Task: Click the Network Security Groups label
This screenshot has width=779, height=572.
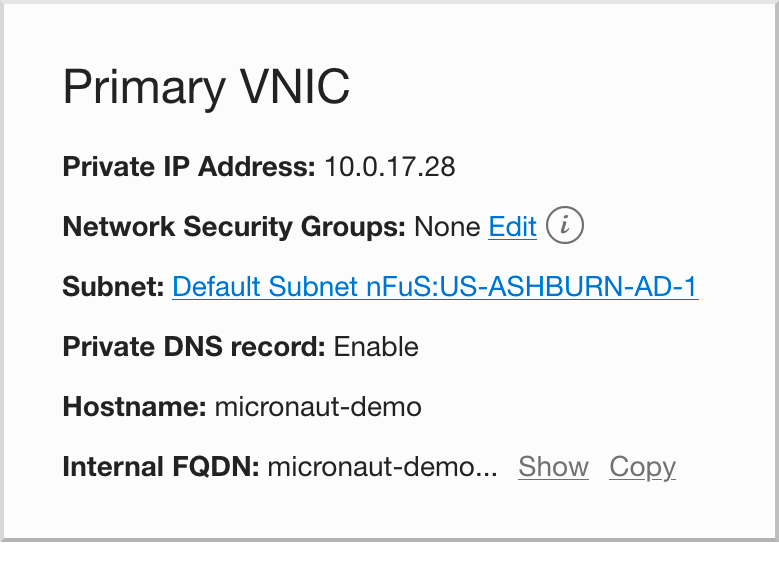Action: point(234,227)
